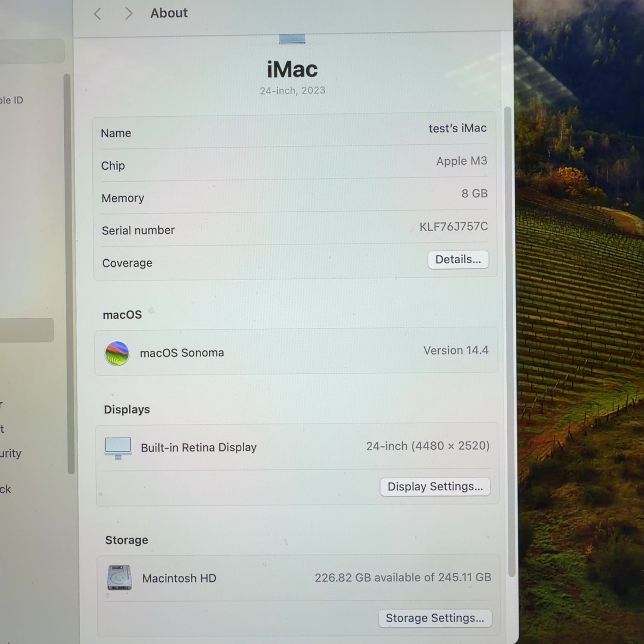
Task: Click the Apple M3 chip value
Action: [x=462, y=161]
